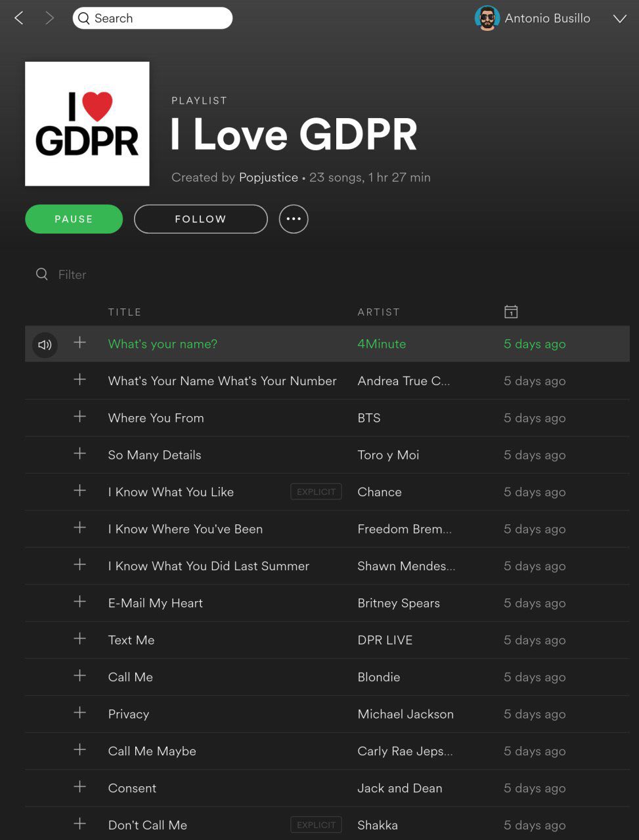Add Call Me Maybe to library
The width and height of the screenshot is (639, 840).
pyautogui.click(x=79, y=749)
